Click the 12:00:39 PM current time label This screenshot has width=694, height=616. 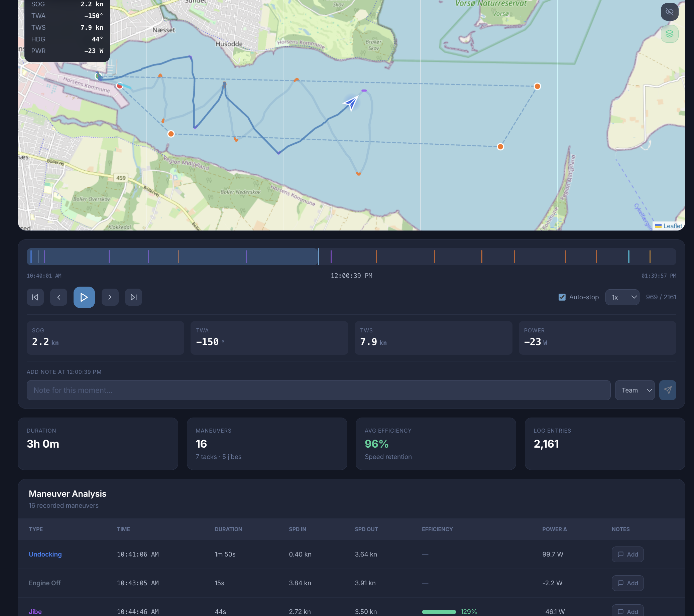pos(351,276)
